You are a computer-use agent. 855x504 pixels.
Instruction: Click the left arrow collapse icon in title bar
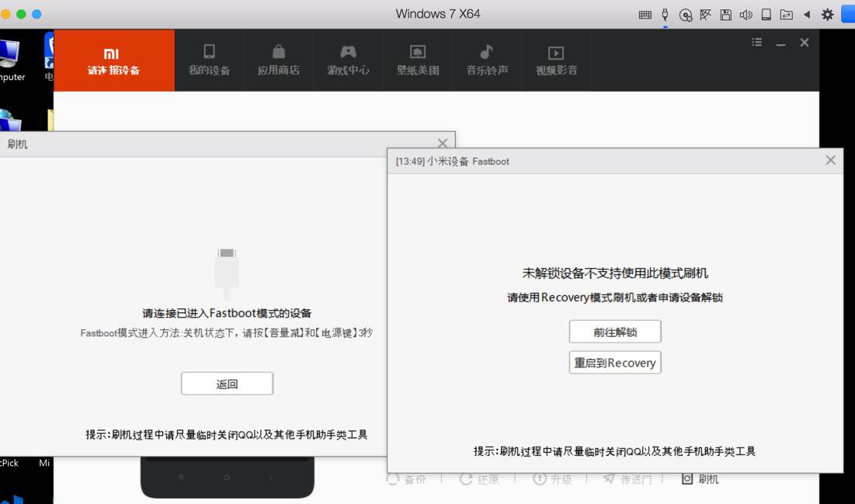tap(807, 15)
